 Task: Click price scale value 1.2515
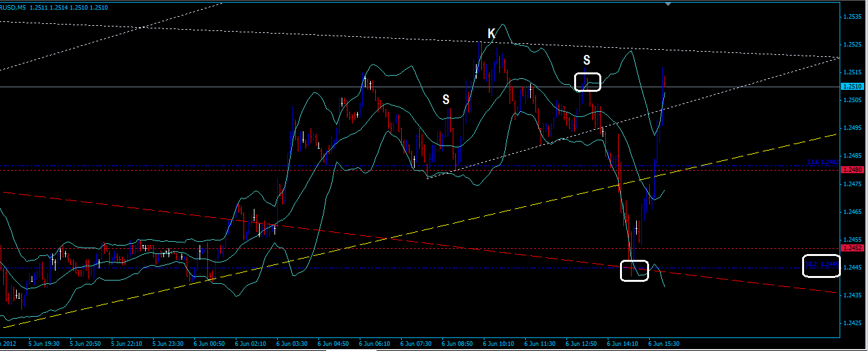[852, 72]
